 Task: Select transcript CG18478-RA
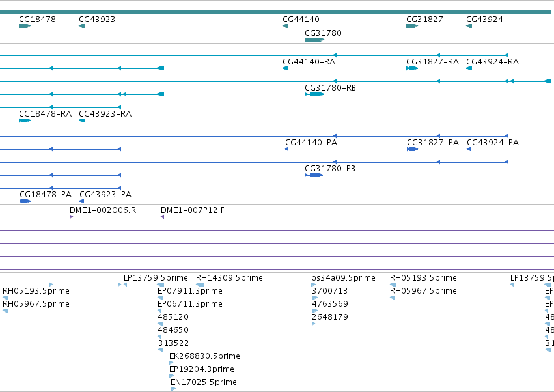tap(45, 114)
